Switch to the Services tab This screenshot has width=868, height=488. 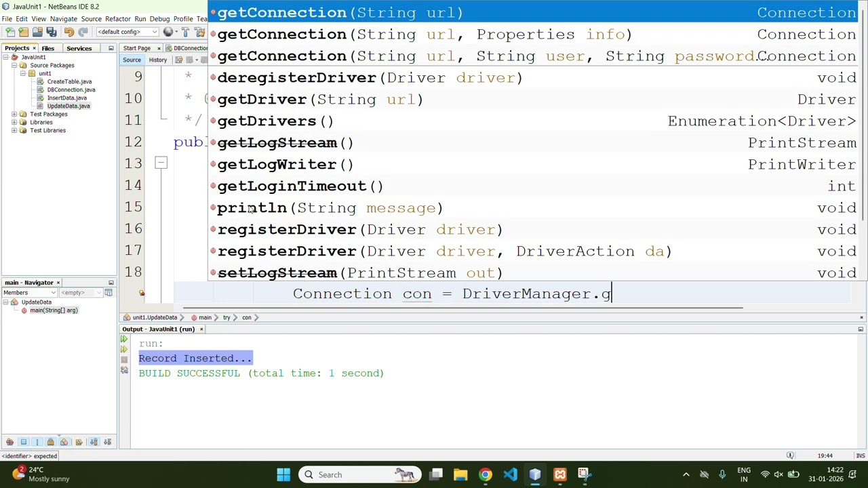[x=79, y=48]
